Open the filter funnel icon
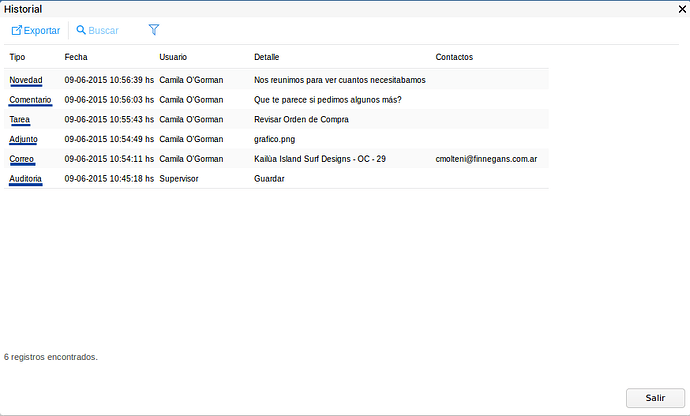 (153, 30)
